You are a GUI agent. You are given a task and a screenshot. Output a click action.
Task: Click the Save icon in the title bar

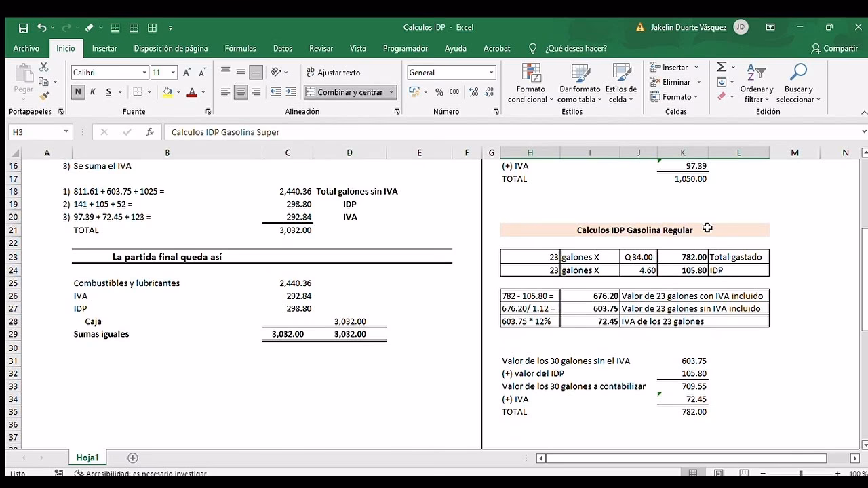[24, 28]
